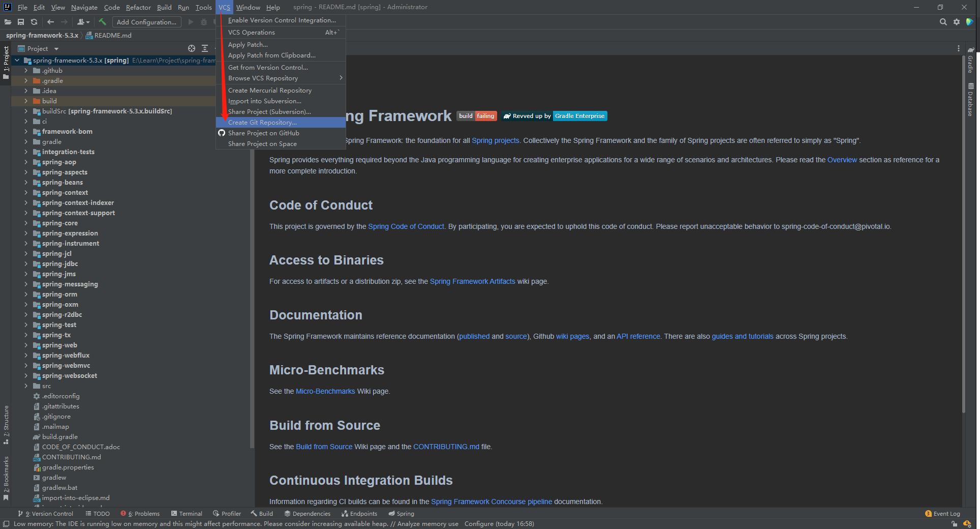Expand the .github folder
The width and height of the screenshot is (980, 529).
tap(26, 70)
